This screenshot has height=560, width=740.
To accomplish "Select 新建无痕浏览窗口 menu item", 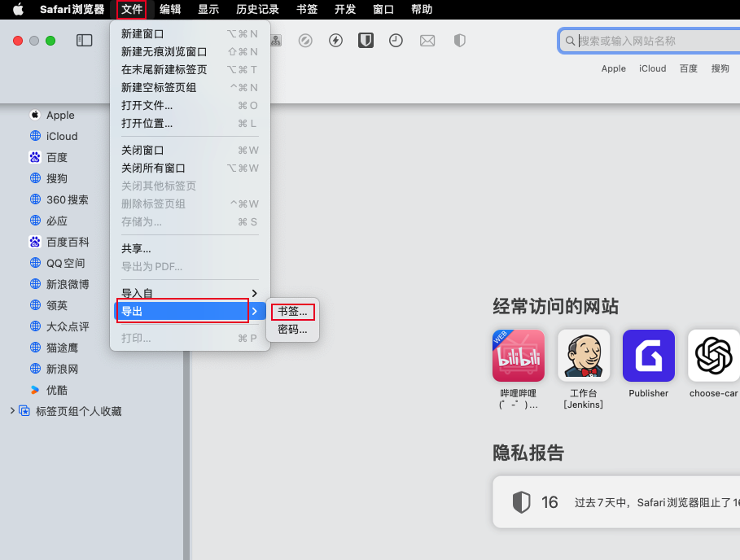I will 164,51.
